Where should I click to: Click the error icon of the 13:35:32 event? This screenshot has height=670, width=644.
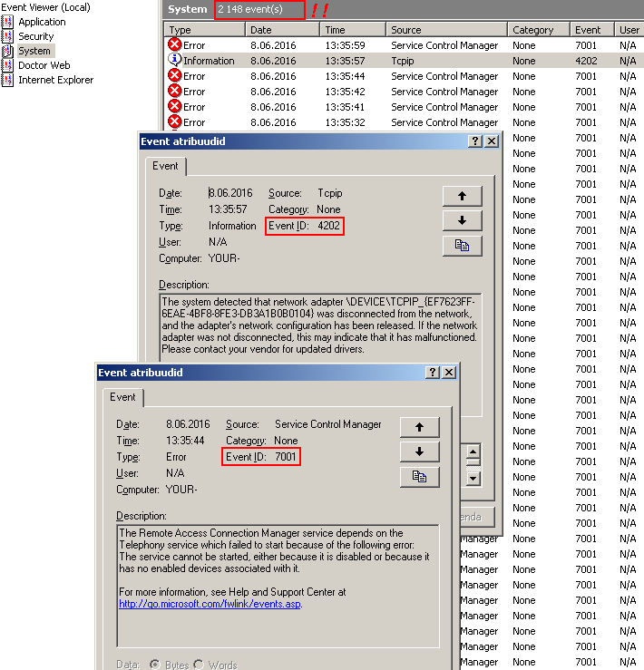(x=174, y=121)
